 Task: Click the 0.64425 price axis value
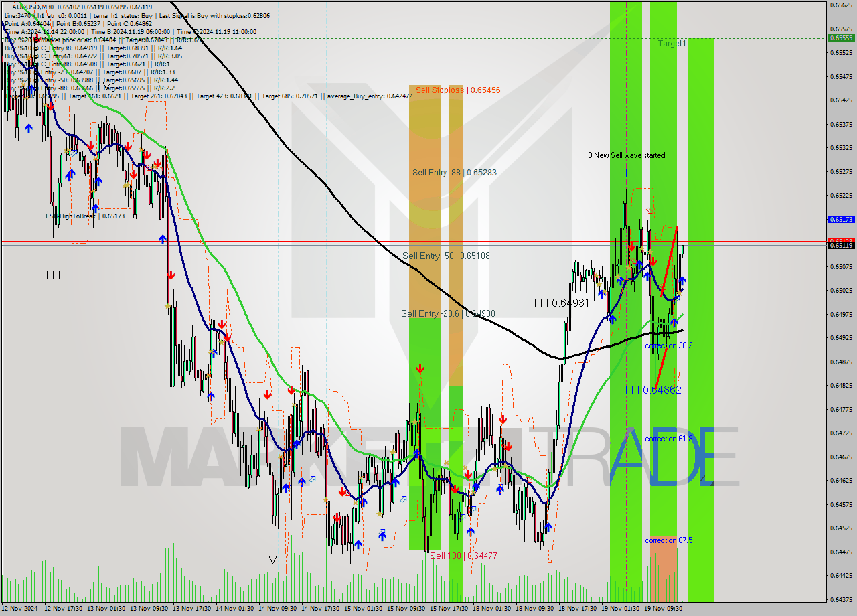click(842, 575)
